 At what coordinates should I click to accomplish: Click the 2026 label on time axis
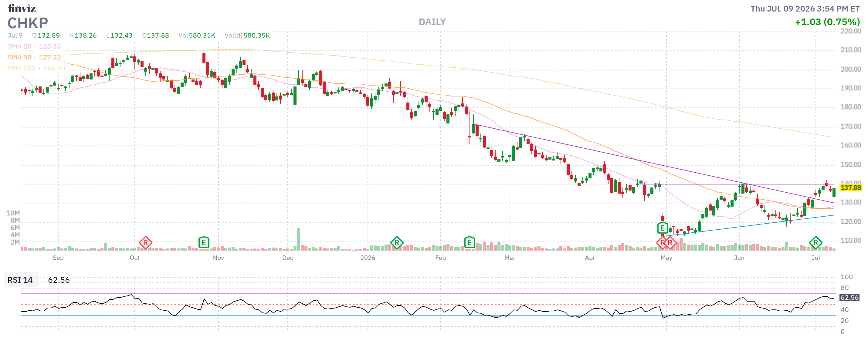pyautogui.click(x=368, y=258)
